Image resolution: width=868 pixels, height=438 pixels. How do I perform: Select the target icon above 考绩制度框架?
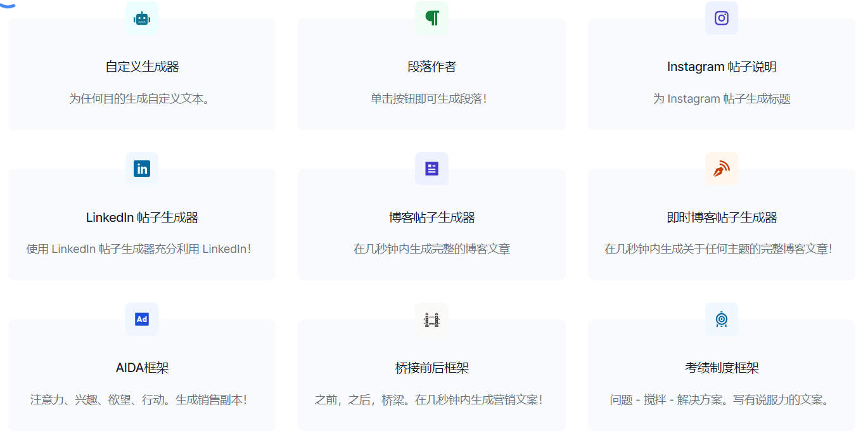point(721,319)
